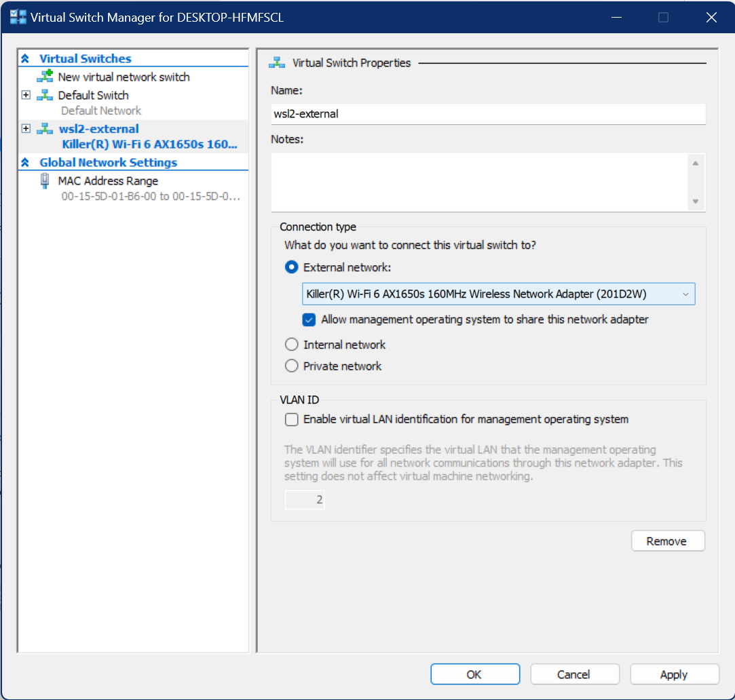Viewport: 735px width, 700px height.
Task: Collapse the Virtual Switches section chevron
Action: [x=24, y=58]
